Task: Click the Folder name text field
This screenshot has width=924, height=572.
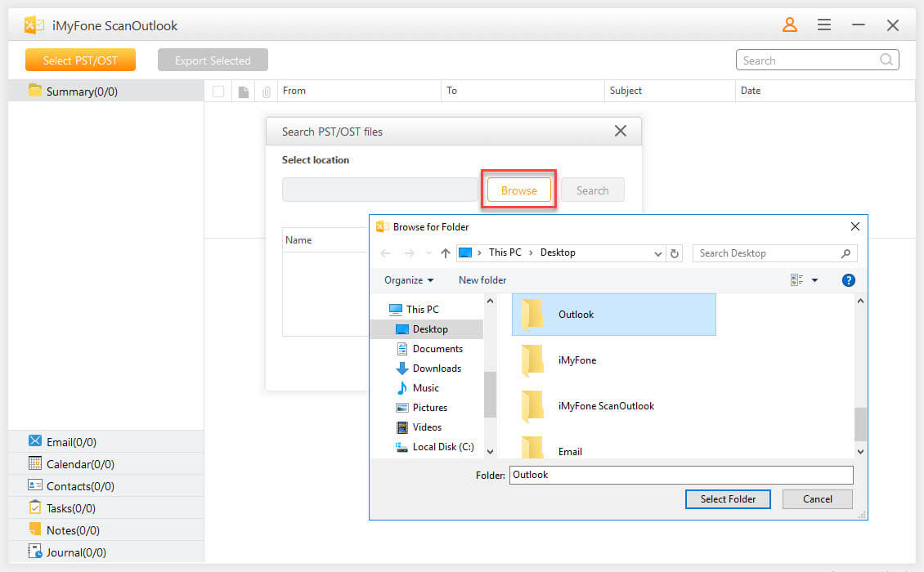Action: pyautogui.click(x=680, y=475)
